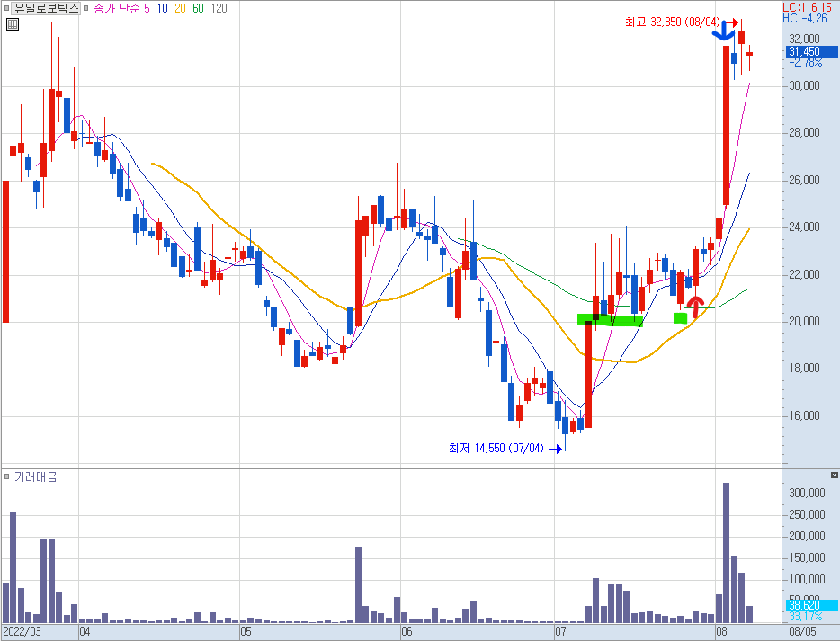Click the 33.17% volume change value

click(805, 617)
